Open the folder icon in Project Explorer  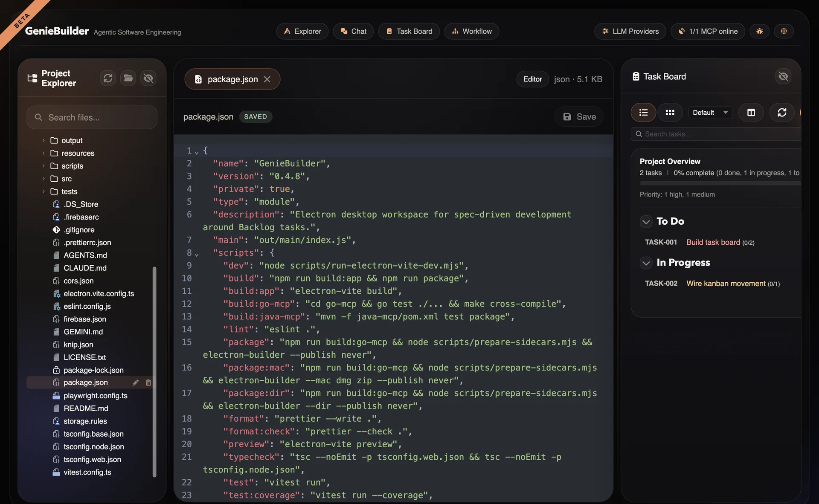[128, 78]
